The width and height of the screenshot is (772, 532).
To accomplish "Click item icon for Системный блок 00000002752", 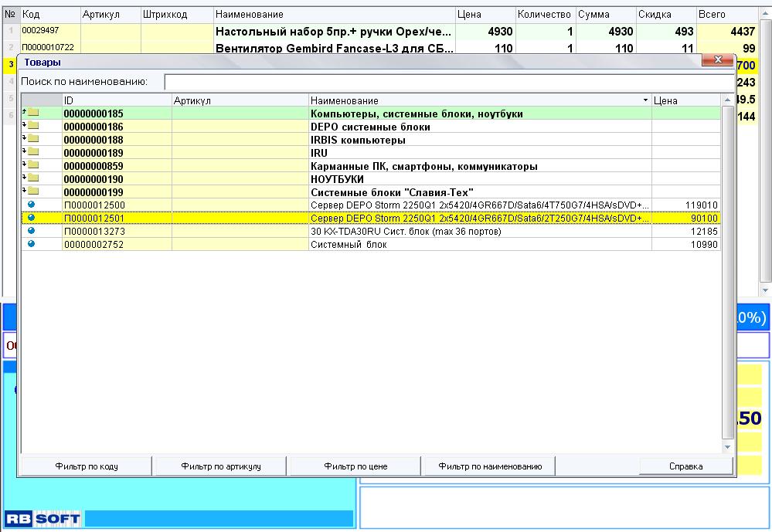I will (31, 244).
